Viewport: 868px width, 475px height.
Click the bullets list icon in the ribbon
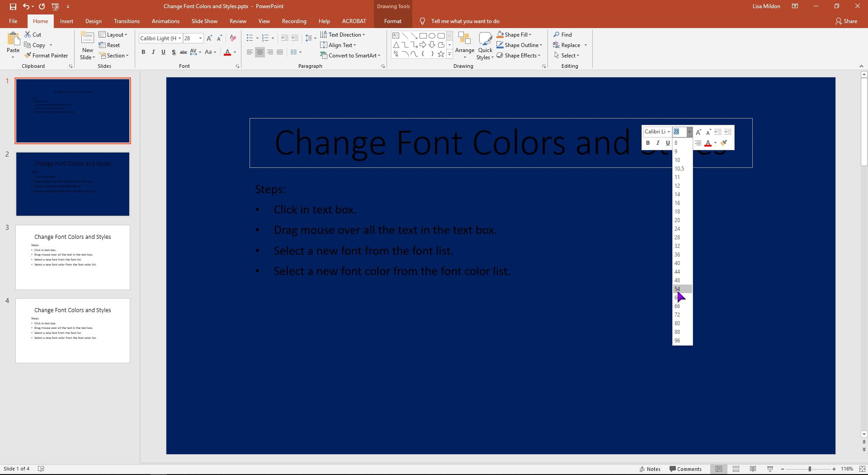(250, 38)
